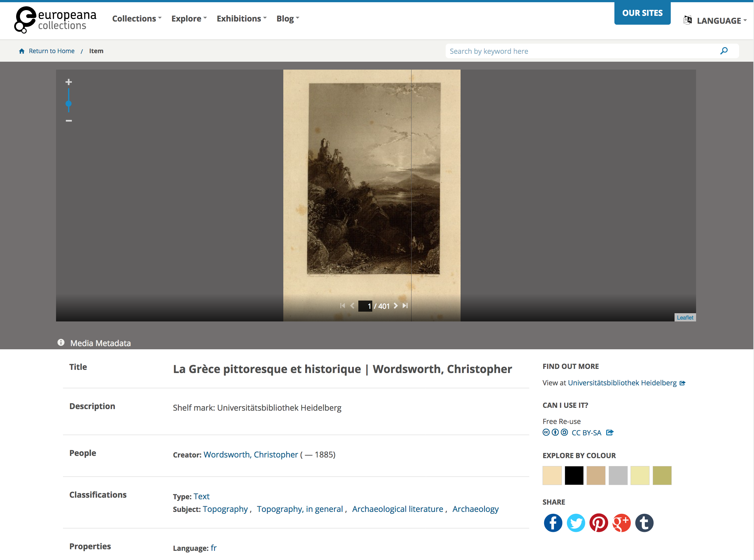754x560 pixels.
Task: Click Topography, in general subject link
Action: [300, 509]
